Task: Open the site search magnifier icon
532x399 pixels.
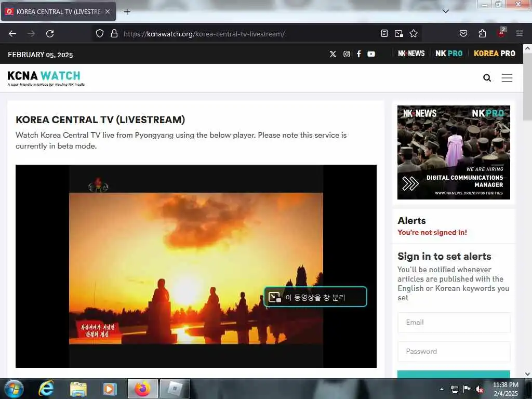Action: [487, 78]
